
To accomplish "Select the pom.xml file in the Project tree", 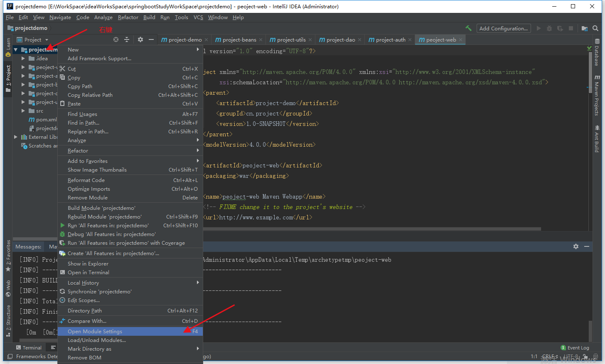I will (x=43, y=120).
